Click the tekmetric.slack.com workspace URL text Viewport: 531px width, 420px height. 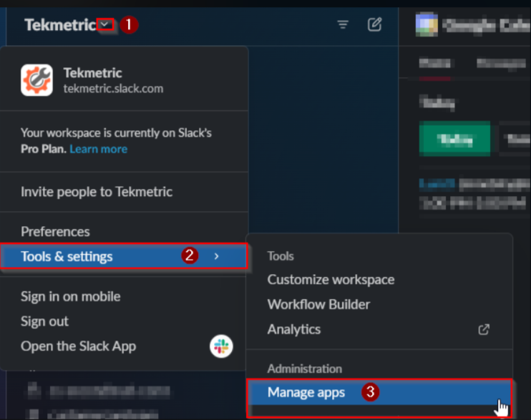113,89
